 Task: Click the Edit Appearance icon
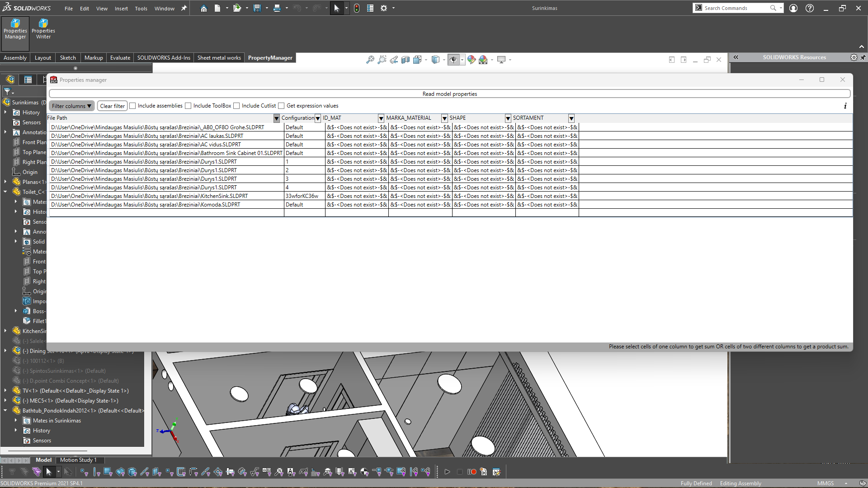(472, 59)
